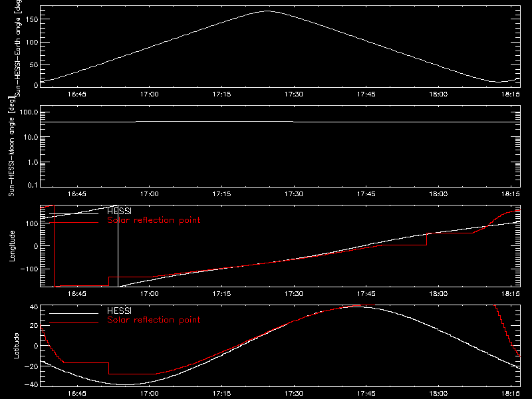Click white legend line sample in Latitude plot

74,313
